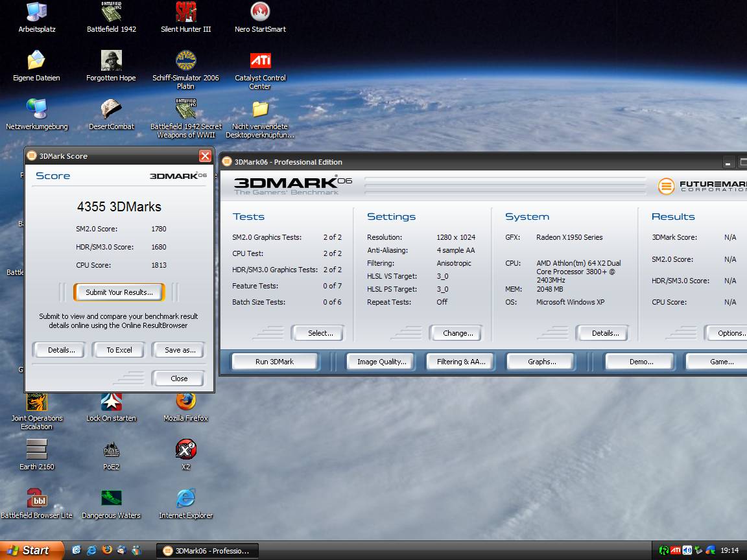Click Change... under Settings
This screenshot has height=560, width=747.
(x=457, y=333)
